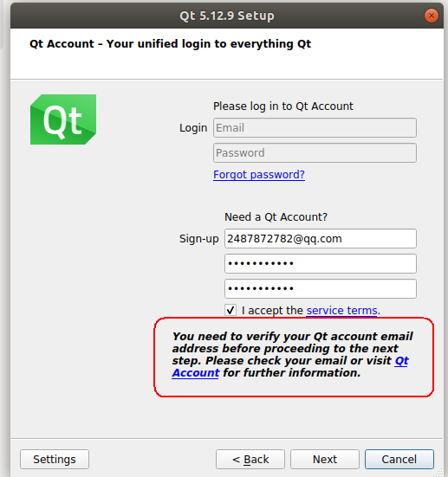
Task: Click the Settings button
Action: pyautogui.click(x=55, y=460)
